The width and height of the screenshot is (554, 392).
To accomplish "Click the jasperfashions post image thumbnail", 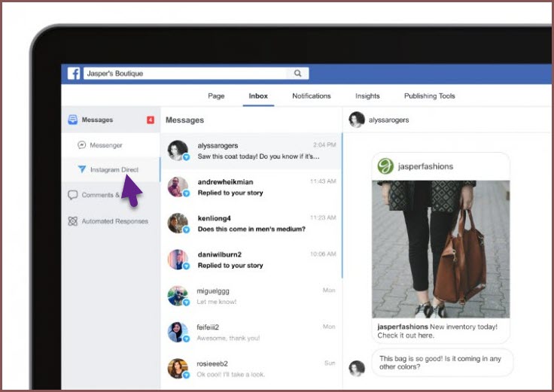I will point(440,248).
